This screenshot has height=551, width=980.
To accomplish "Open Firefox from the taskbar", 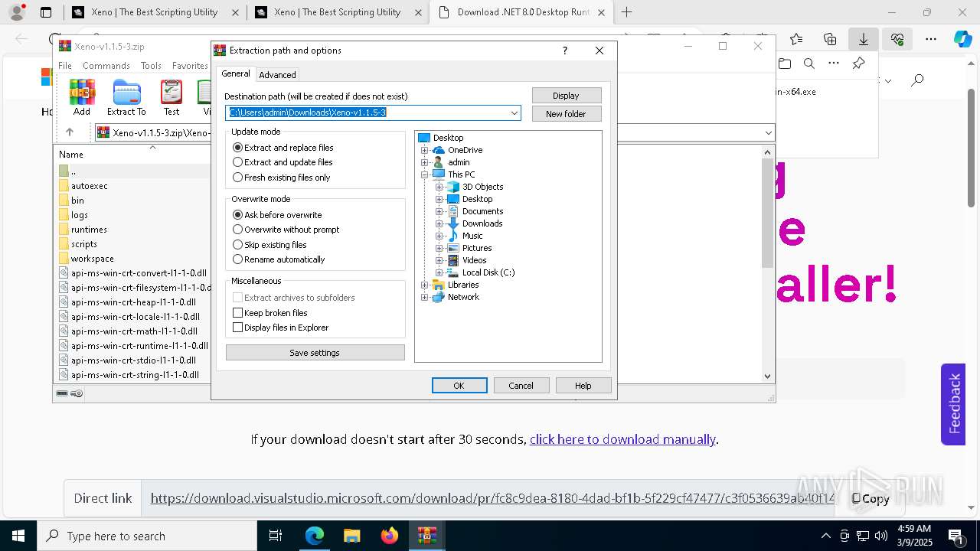I will (x=390, y=536).
